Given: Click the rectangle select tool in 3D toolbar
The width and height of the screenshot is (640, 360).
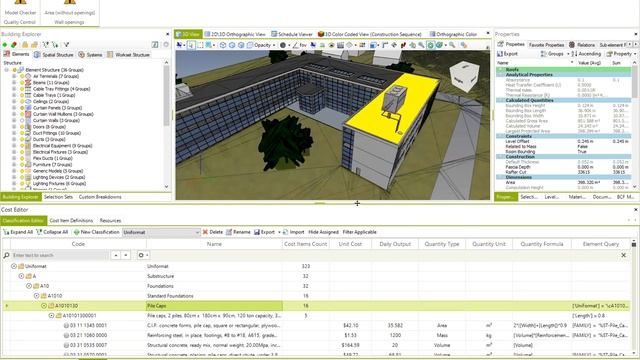Looking at the screenshot, I should coord(200,45).
